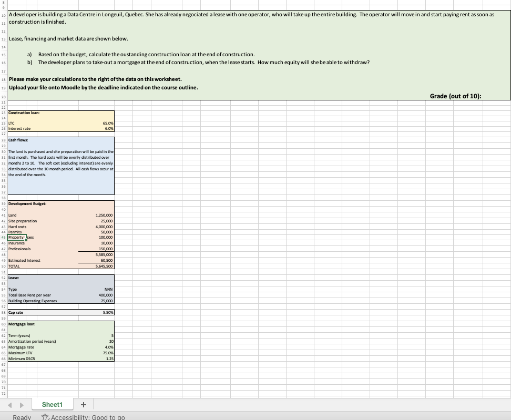Select the Property taxes value 100,000

pos(106,238)
